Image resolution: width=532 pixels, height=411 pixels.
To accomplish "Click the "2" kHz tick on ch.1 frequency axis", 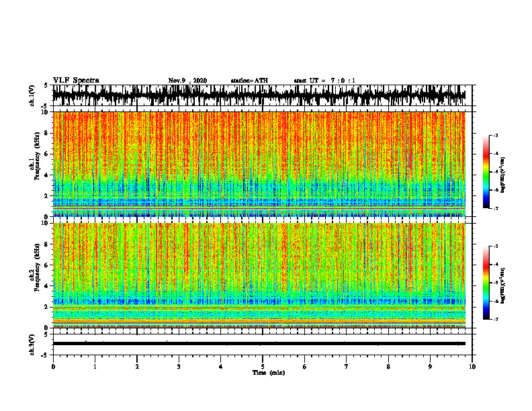I will click(x=47, y=195).
